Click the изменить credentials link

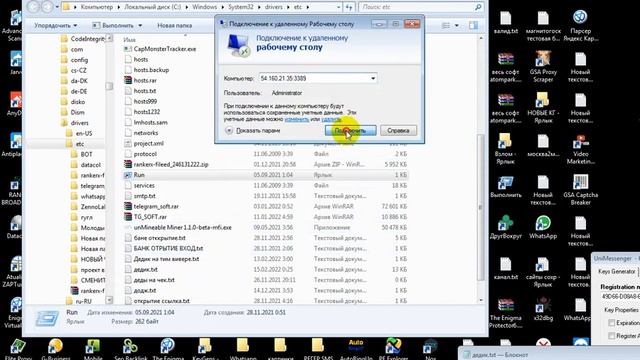[297, 119]
